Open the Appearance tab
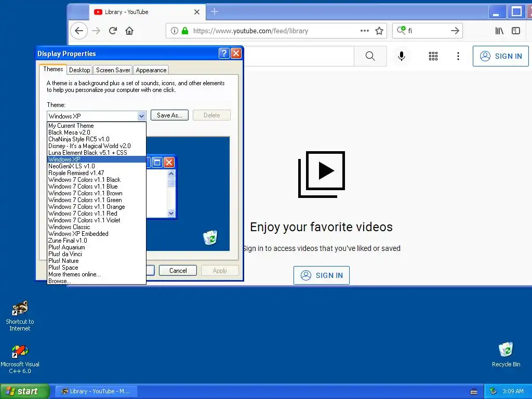 click(151, 70)
